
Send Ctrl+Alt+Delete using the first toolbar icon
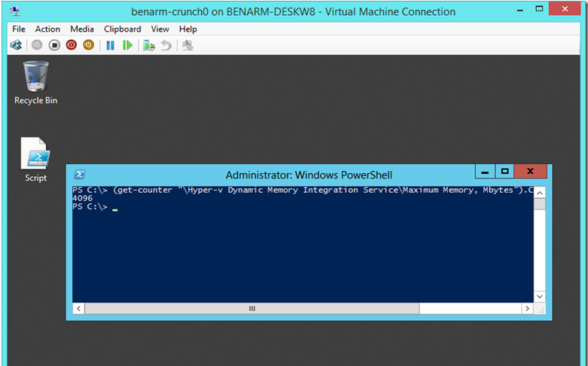tap(16, 45)
